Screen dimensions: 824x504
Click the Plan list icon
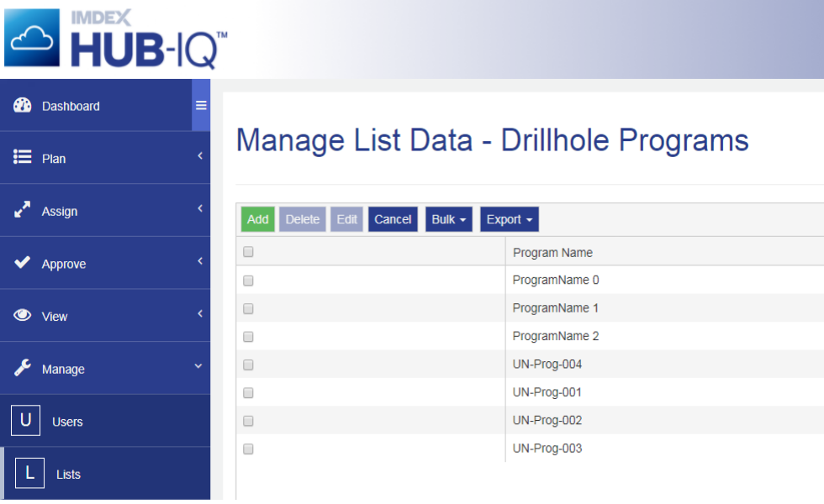pyautogui.click(x=23, y=158)
